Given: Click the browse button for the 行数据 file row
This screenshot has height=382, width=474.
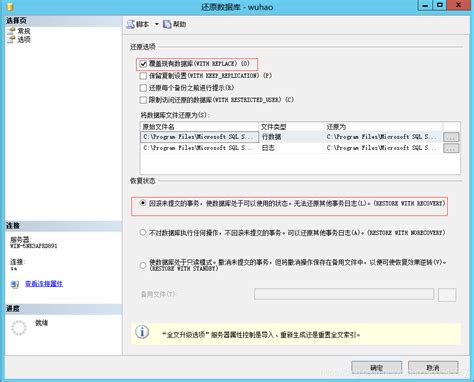Looking at the screenshot, I should (451, 137).
